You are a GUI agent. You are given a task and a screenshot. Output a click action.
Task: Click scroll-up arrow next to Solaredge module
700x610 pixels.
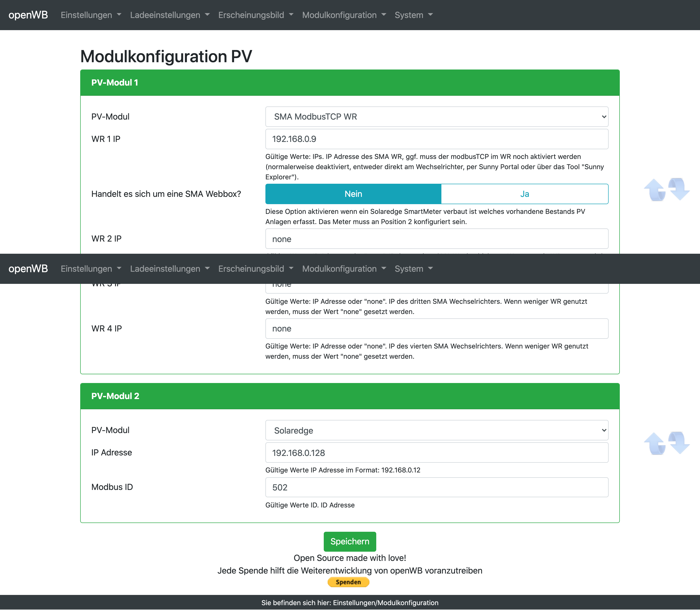655,444
